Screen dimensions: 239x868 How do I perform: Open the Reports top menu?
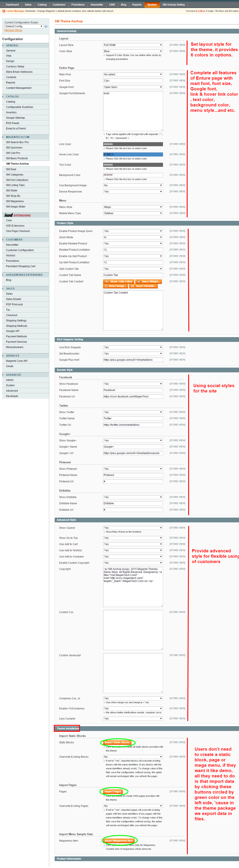pos(137,5)
